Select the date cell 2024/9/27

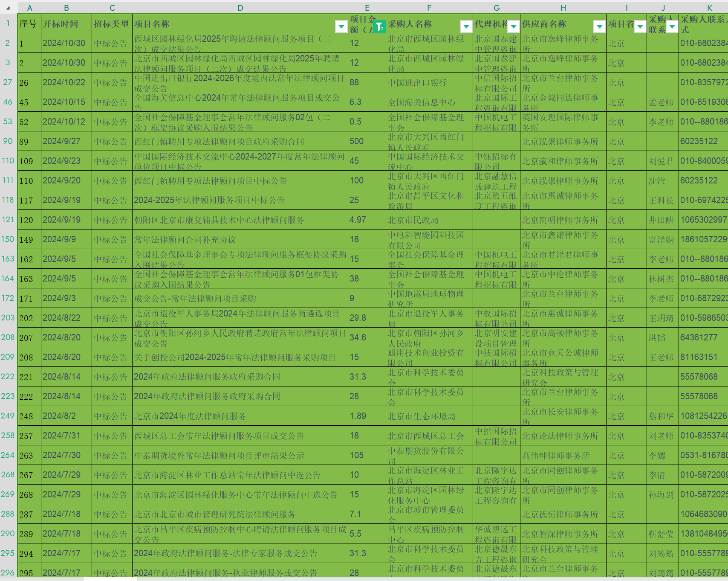[66, 141]
